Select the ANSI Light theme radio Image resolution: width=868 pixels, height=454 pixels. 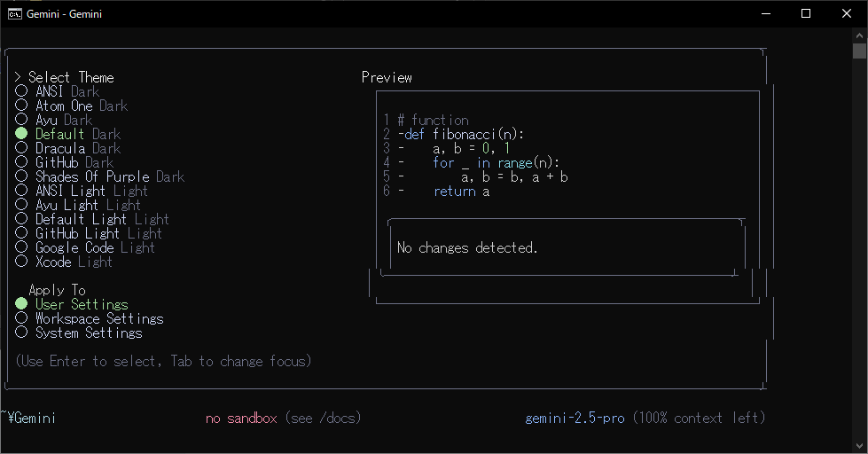pyautogui.click(x=21, y=191)
